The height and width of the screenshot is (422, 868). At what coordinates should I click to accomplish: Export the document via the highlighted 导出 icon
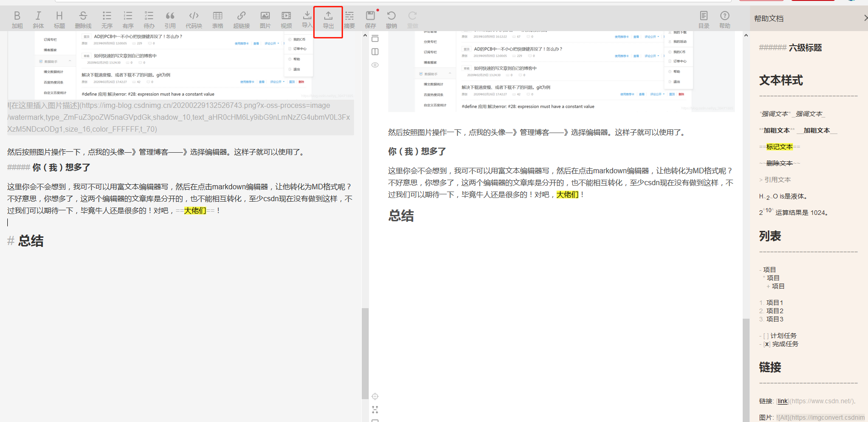tap(328, 18)
